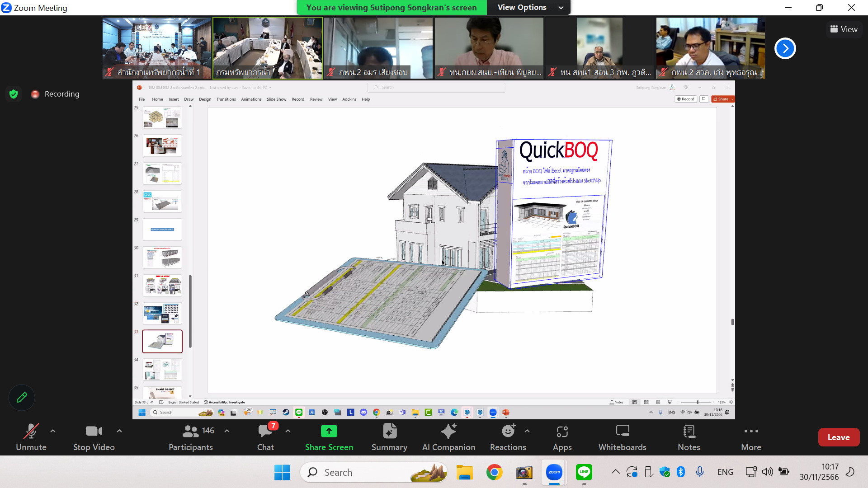The image size is (868, 488).
Task: Click the microphone icon in system tray
Action: point(700,472)
